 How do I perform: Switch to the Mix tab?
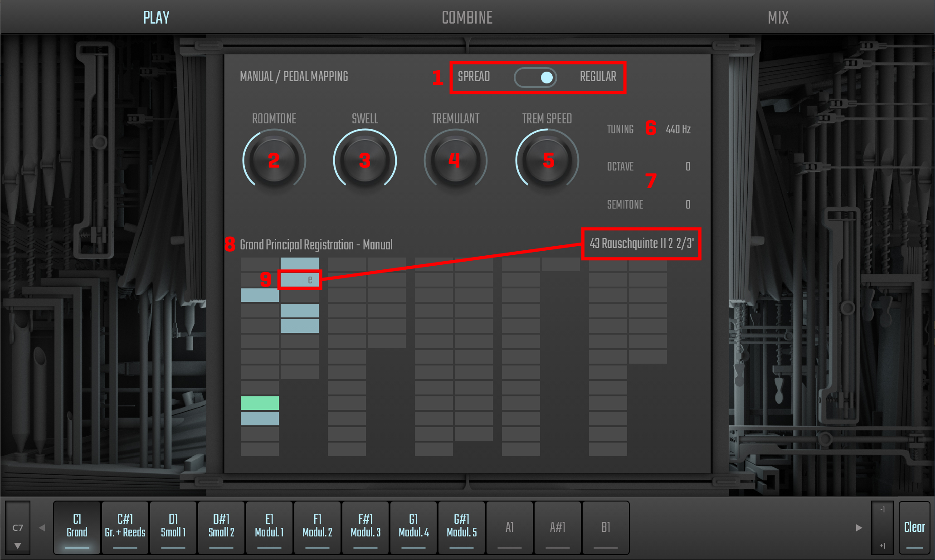778,18
